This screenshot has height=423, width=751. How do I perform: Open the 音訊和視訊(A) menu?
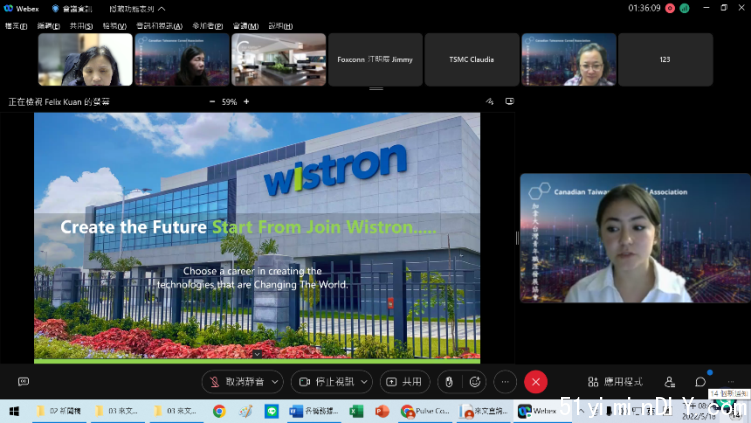point(159,26)
